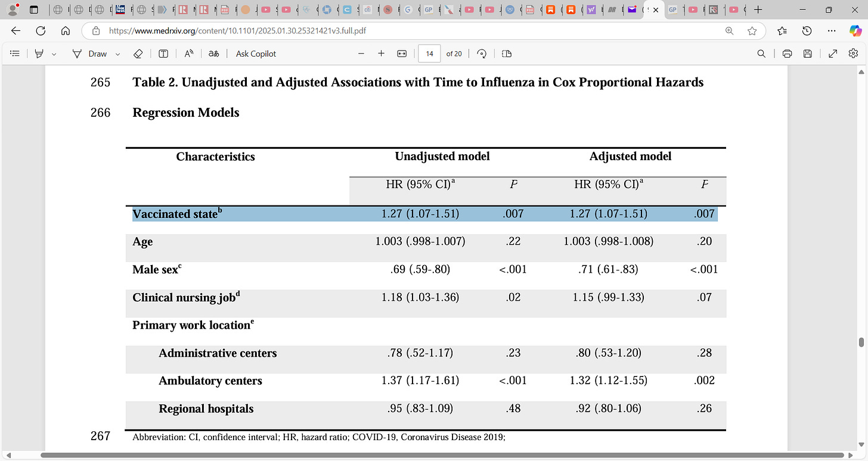
Task: Open the tab actions menu
Action: point(33,10)
